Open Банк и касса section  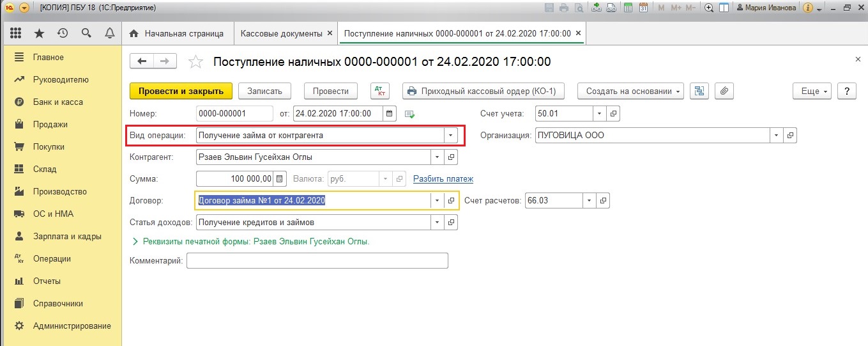[x=57, y=102]
